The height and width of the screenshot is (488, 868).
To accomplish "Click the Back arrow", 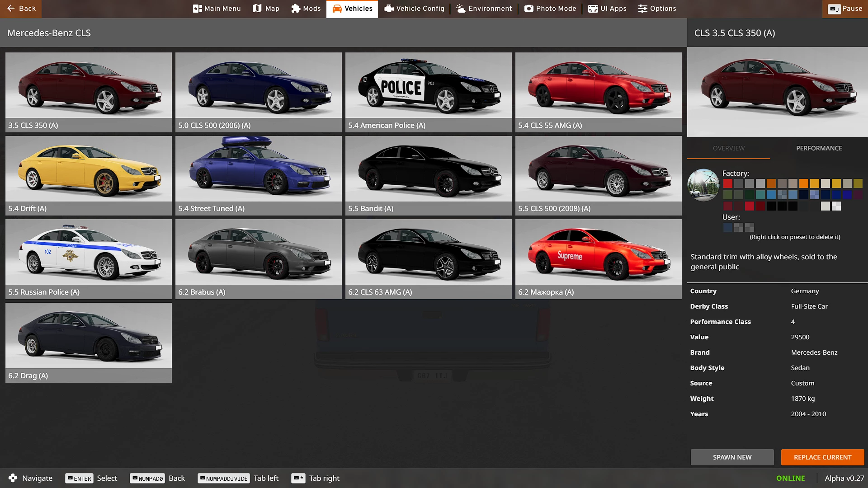I will tap(10, 8).
